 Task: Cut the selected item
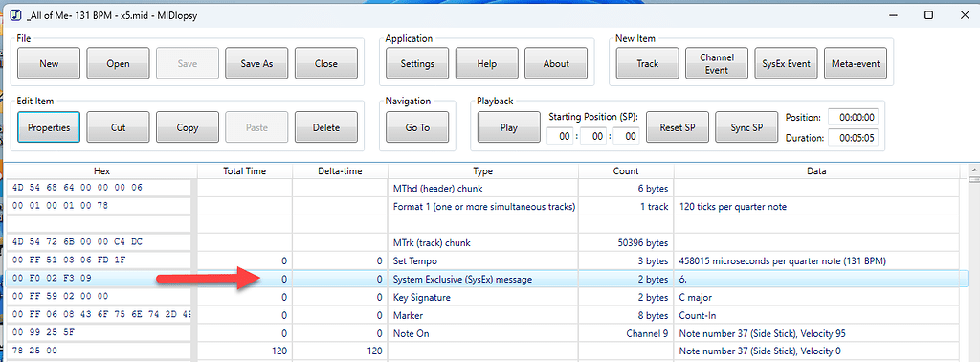118,127
